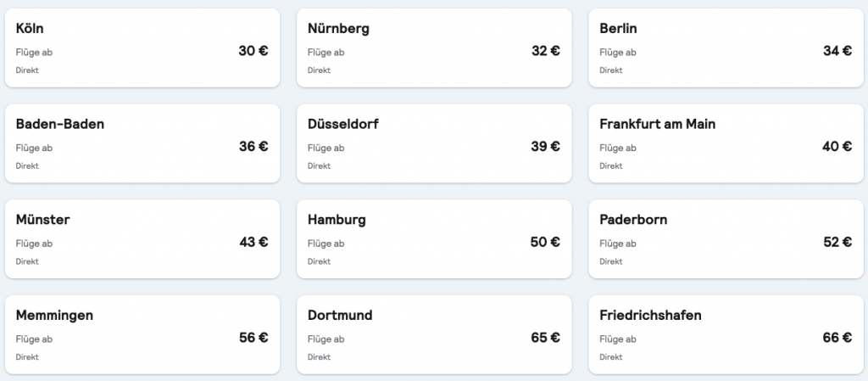868x381 pixels.
Task: Click the 34 € Berlin price
Action: coord(837,51)
